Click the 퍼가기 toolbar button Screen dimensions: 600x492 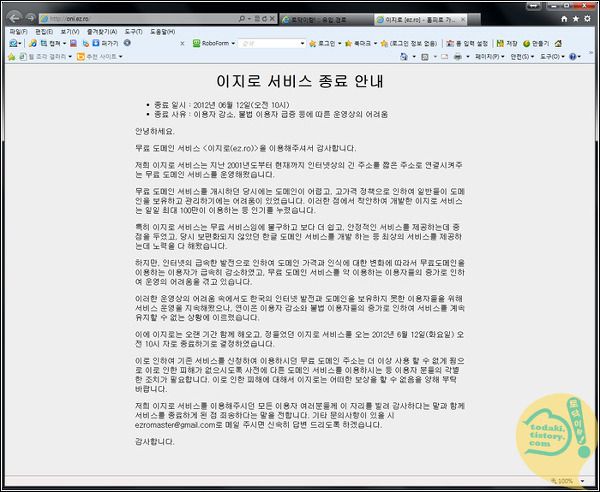[105, 44]
